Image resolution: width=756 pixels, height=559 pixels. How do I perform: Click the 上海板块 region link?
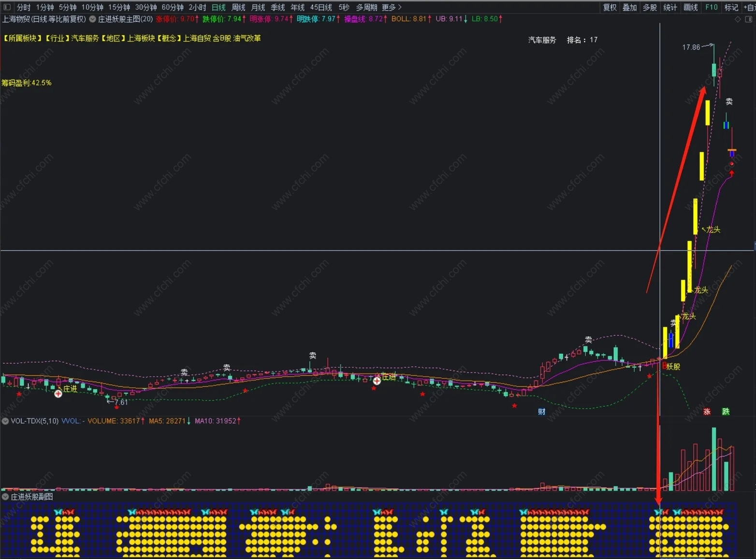point(141,38)
